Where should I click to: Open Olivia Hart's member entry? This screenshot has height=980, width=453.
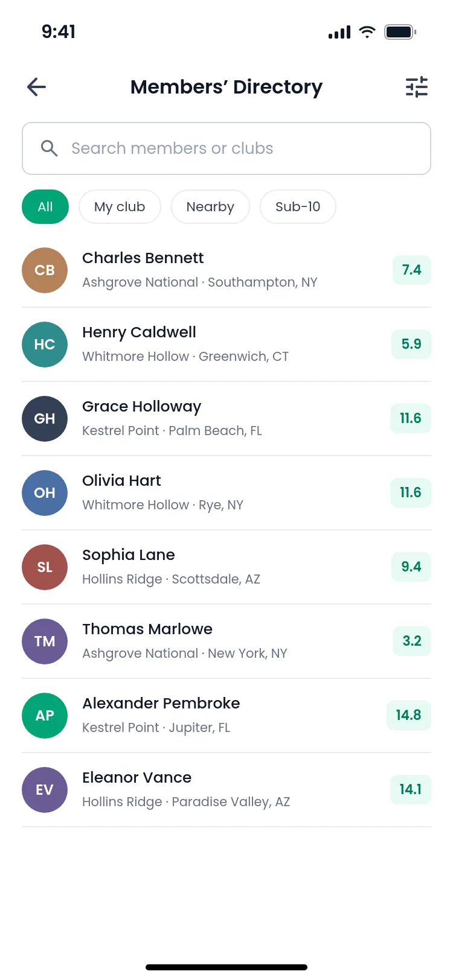pyautogui.click(x=226, y=493)
